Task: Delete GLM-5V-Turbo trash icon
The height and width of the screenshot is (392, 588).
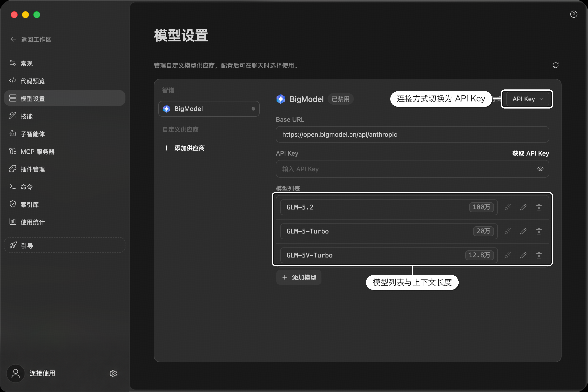Action: pyautogui.click(x=539, y=255)
